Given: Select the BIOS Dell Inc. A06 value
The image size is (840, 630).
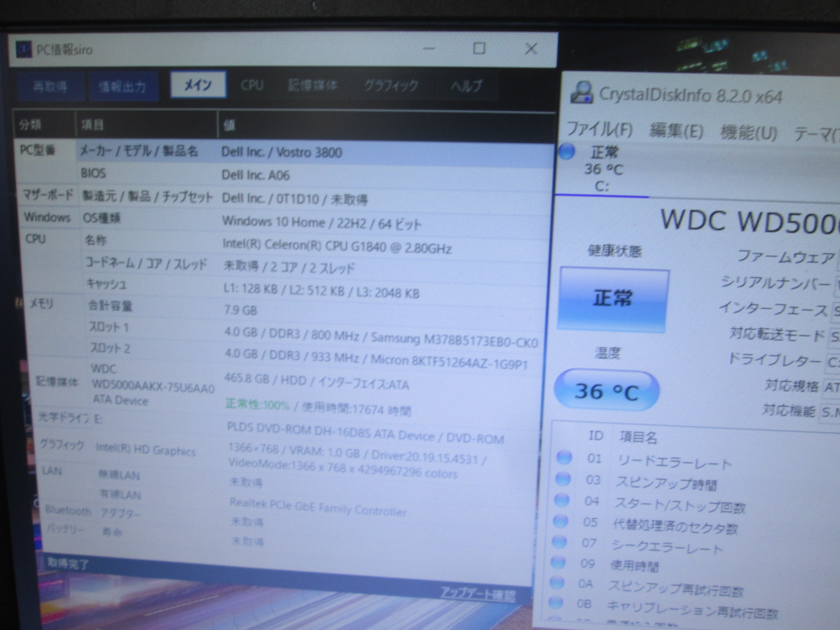Looking at the screenshot, I should click(255, 175).
